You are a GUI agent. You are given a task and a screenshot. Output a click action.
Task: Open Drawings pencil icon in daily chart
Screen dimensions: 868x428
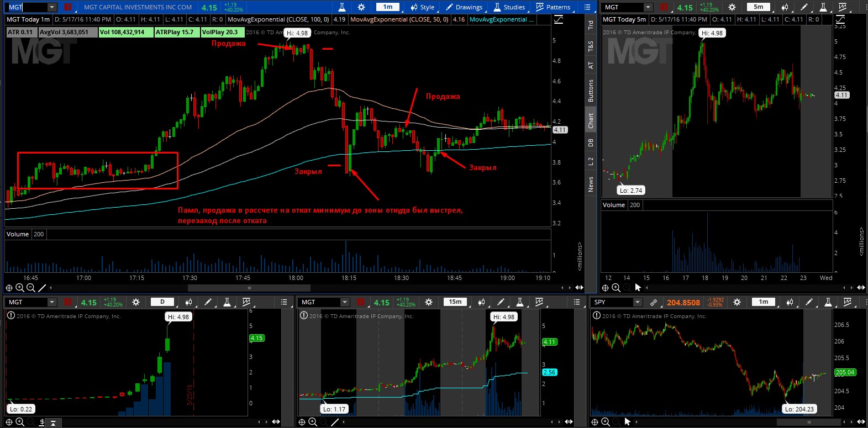pos(208,302)
